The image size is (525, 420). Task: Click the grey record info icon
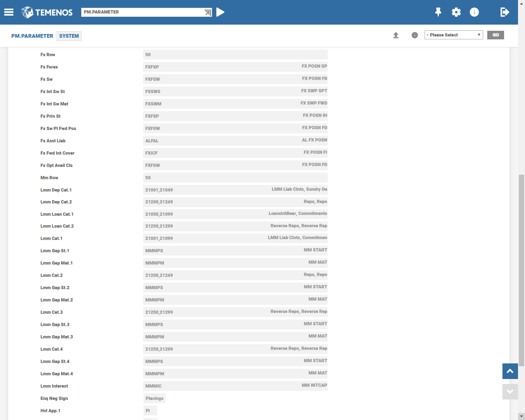click(415, 35)
